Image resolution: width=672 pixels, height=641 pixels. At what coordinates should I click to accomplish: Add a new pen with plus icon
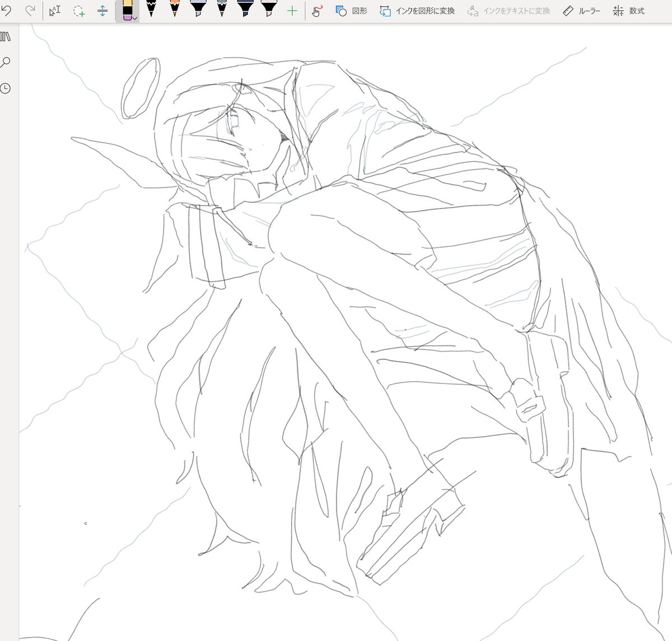click(292, 11)
